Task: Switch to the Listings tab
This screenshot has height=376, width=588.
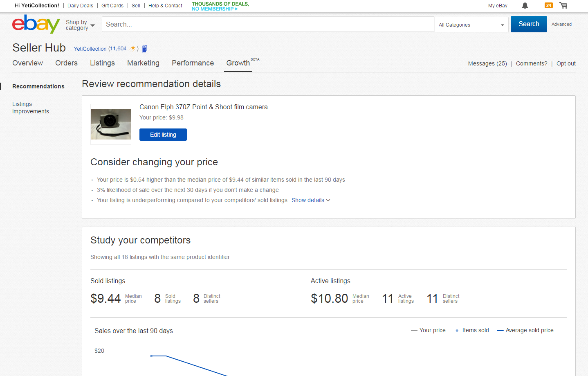Action: (x=102, y=63)
